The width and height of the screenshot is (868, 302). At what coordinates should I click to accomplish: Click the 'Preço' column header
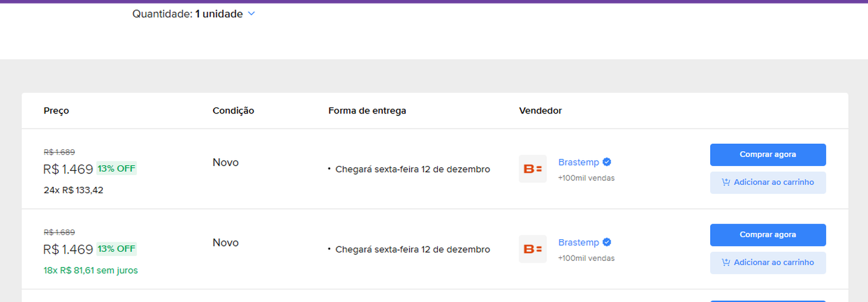pos(56,111)
